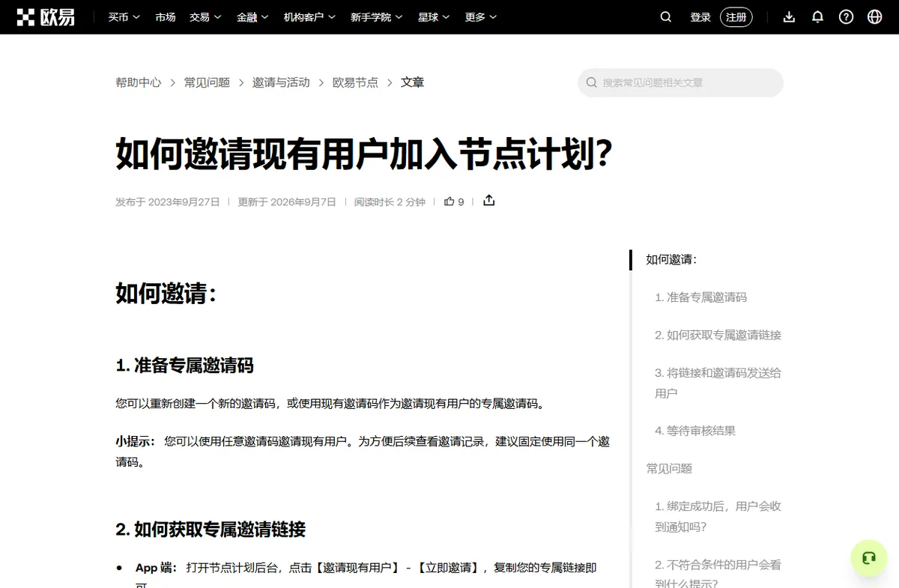Go to 邀请与活动 breadcrumb
Screen dimensions: 899x588
(281, 82)
